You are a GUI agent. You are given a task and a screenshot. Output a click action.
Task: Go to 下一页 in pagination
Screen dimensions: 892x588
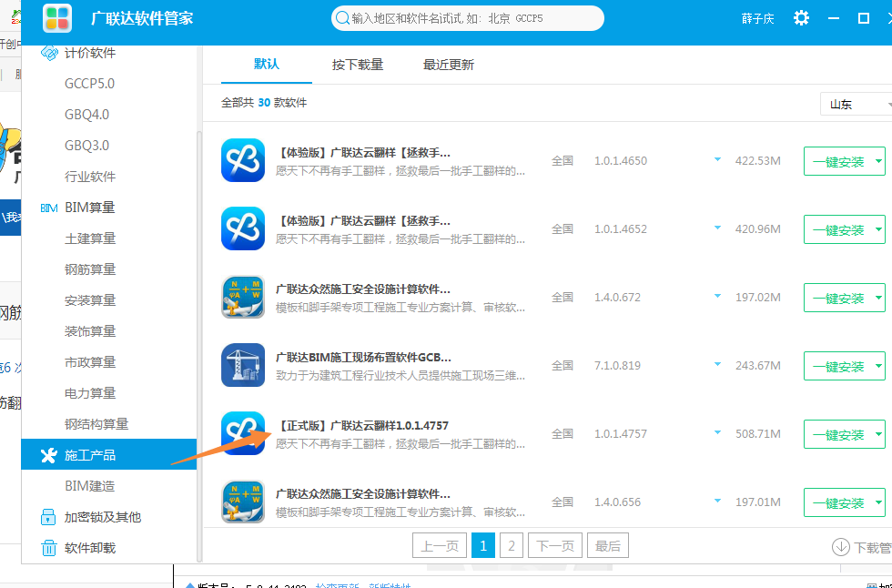[555, 546]
